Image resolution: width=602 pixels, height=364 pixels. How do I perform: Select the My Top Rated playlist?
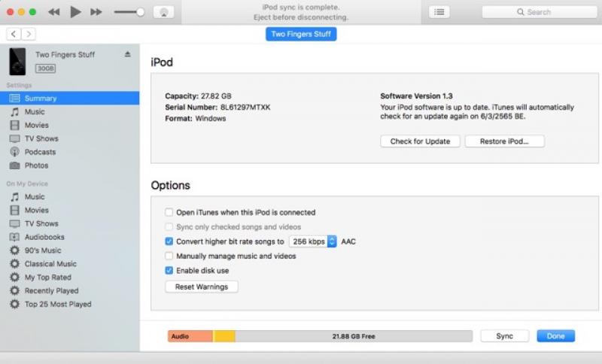48,278
